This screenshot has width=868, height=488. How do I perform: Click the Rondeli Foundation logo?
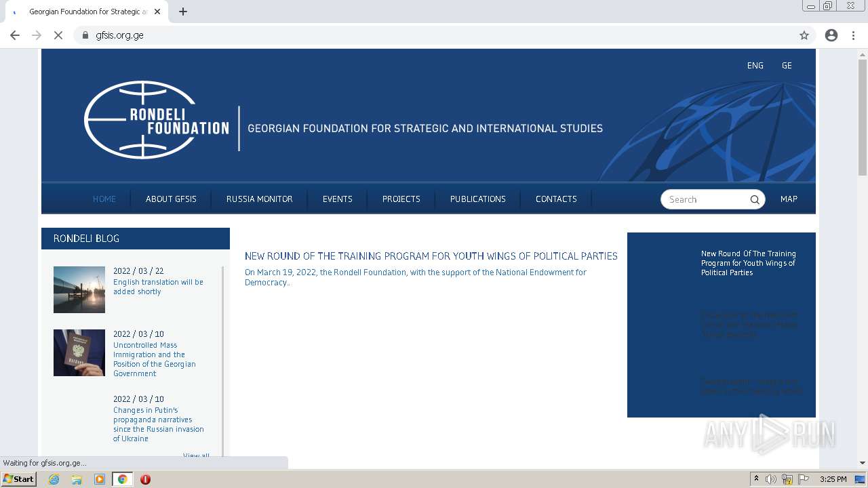coord(157,120)
